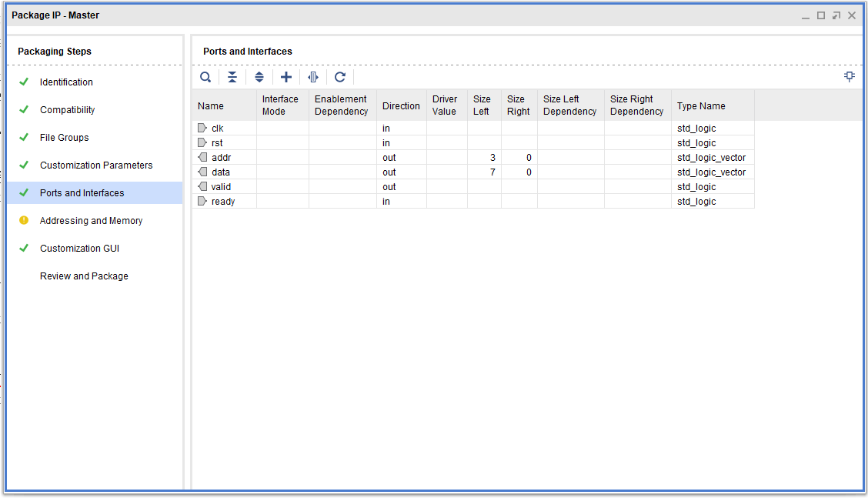Click the Size Left column header
The height and width of the screenshot is (498, 868).
[x=484, y=105]
